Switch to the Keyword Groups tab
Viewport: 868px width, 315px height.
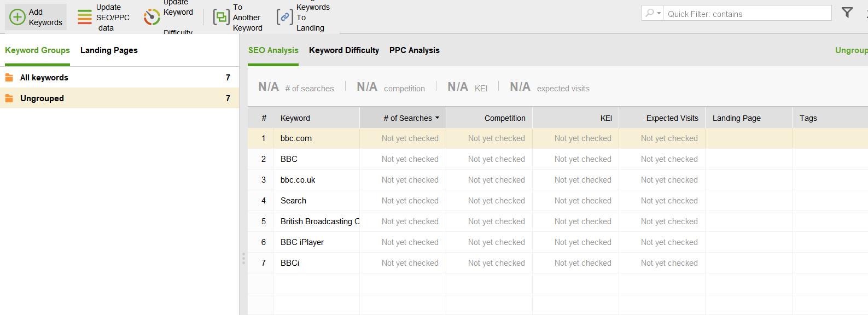click(x=37, y=50)
